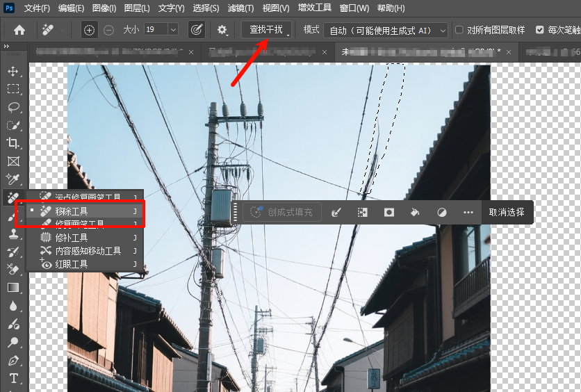Image resolution: width=581 pixels, height=392 pixels.
Task: Choose 红眼工具 from the flyout
Action: (85, 264)
